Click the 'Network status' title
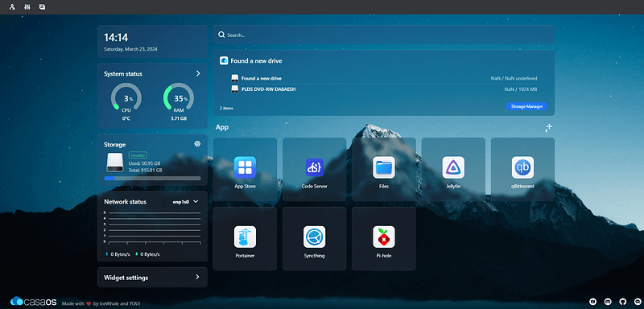The image size is (644, 309). pos(125,202)
